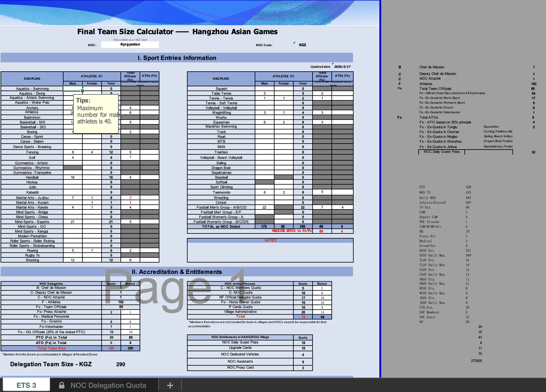
Task: Select Village Administrative stated cell
Action: point(322,312)
